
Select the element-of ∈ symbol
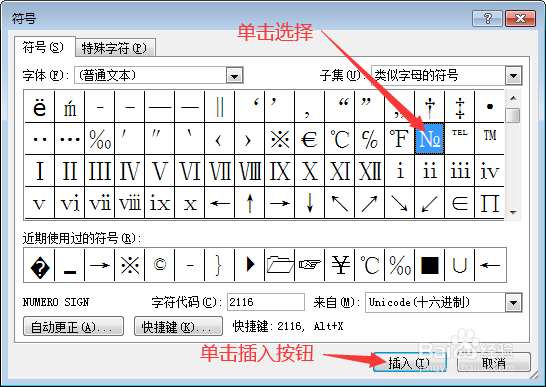(459, 203)
